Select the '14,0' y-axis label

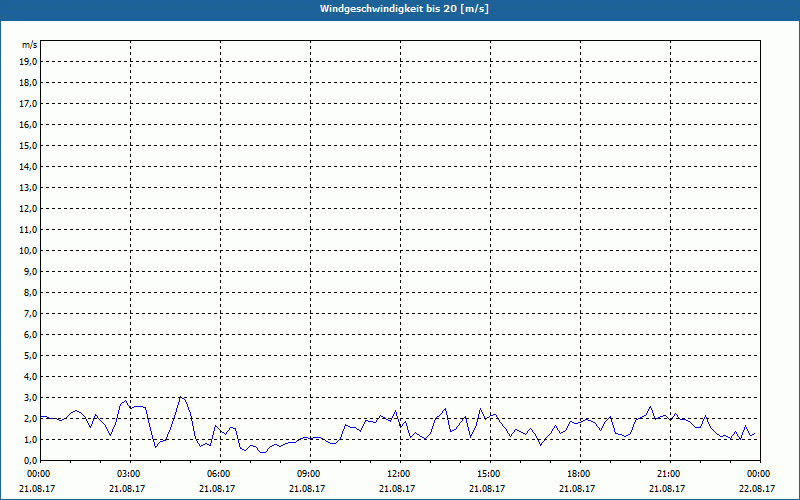pyautogui.click(x=28, y=166)
